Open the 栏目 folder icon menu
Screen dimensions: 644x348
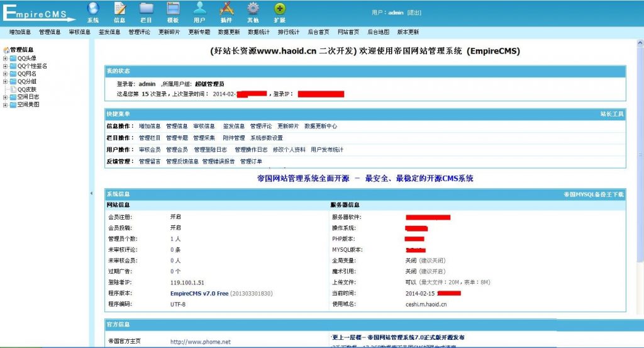click(146, 13)
